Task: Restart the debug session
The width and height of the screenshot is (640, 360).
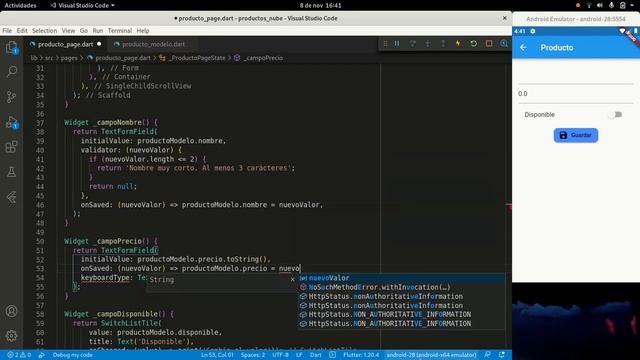Action: pos(473,44)
